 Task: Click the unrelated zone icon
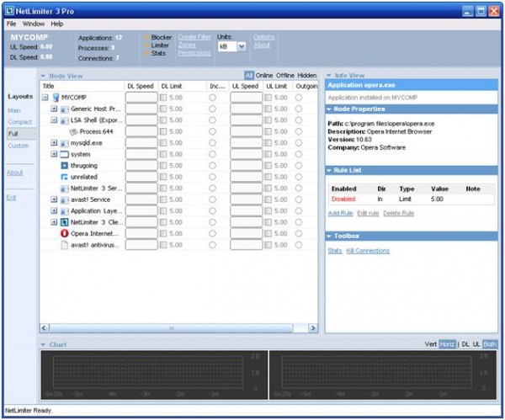pos(65,177)
